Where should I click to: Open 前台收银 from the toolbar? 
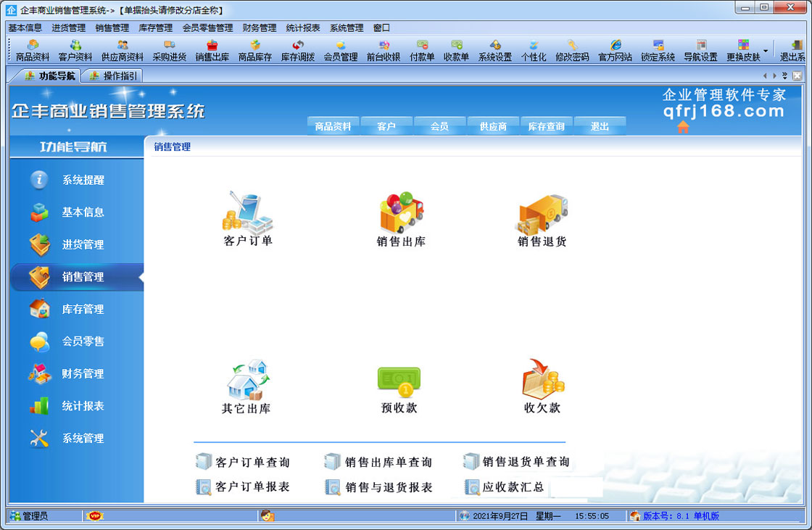click(x=384, y=50)
